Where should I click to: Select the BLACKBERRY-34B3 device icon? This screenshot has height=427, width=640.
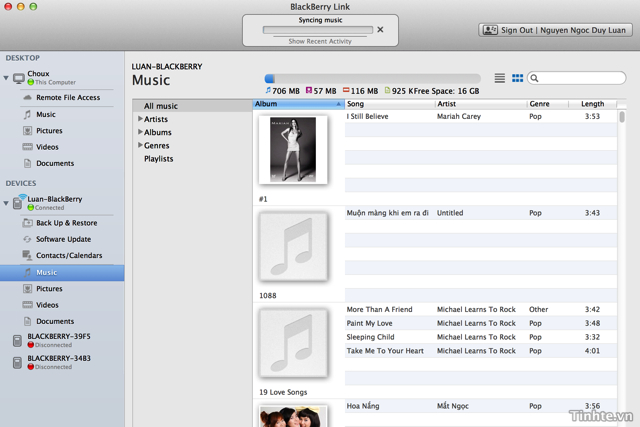(17, 363)
